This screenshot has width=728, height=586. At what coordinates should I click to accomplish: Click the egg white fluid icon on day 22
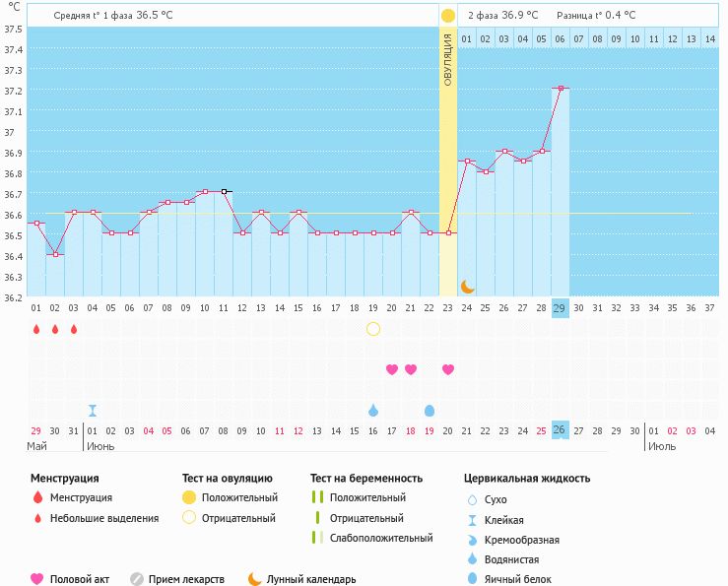pos(430,411)
